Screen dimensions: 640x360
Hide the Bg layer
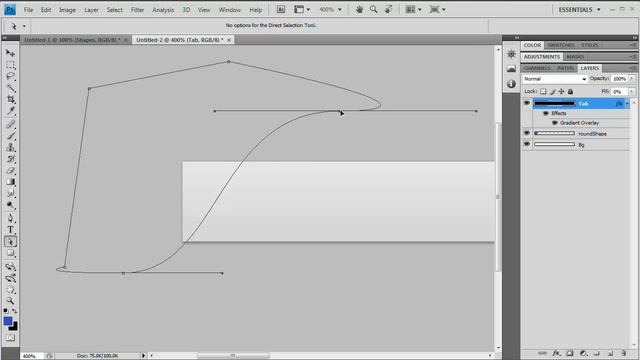tap(527, 144)
